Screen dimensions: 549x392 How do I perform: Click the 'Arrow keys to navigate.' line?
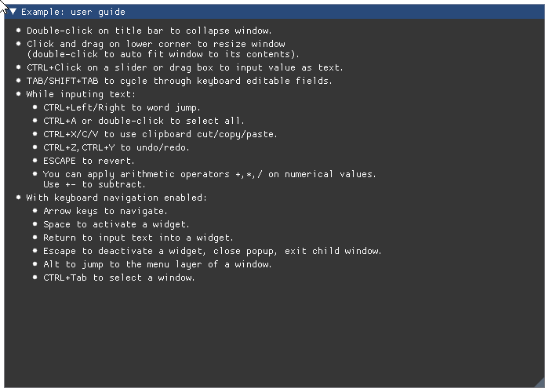(105, 211)
